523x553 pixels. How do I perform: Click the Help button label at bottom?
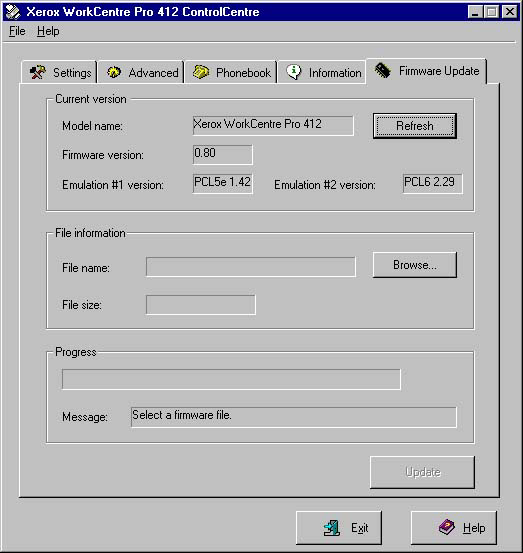[x=474, y=528]
